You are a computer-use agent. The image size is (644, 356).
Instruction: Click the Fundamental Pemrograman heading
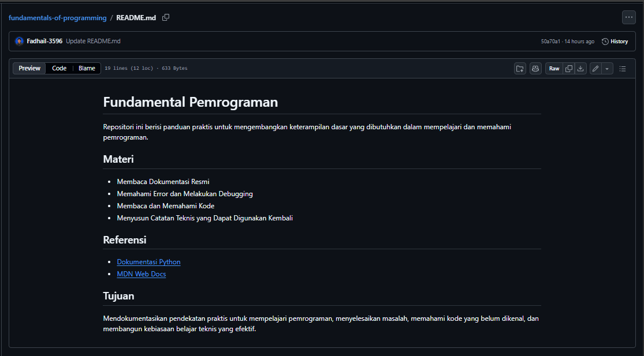191,102
